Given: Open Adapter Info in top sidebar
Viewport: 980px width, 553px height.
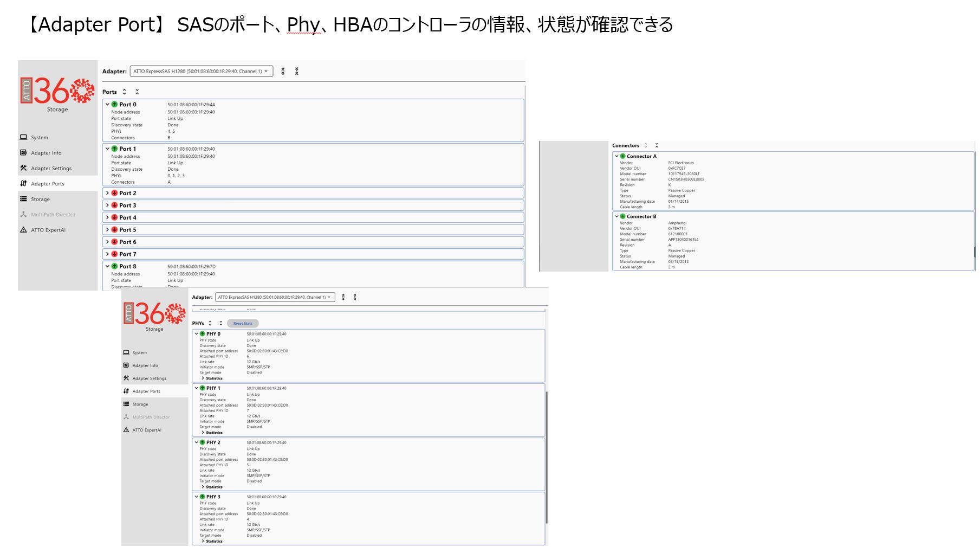Looking at the screenshot, I should pyautogui.click(x=46, y=153).
